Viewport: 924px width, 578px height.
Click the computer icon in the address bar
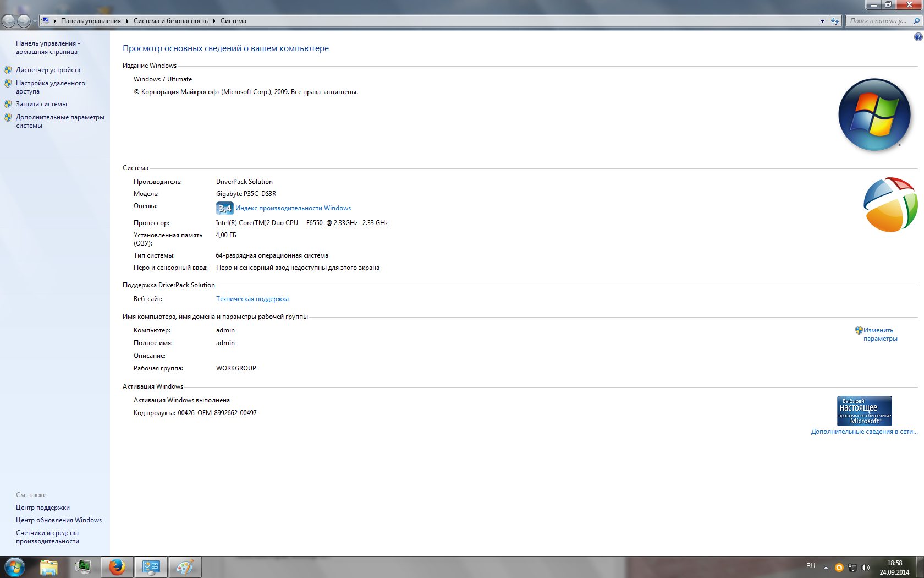tap(46, 21)
